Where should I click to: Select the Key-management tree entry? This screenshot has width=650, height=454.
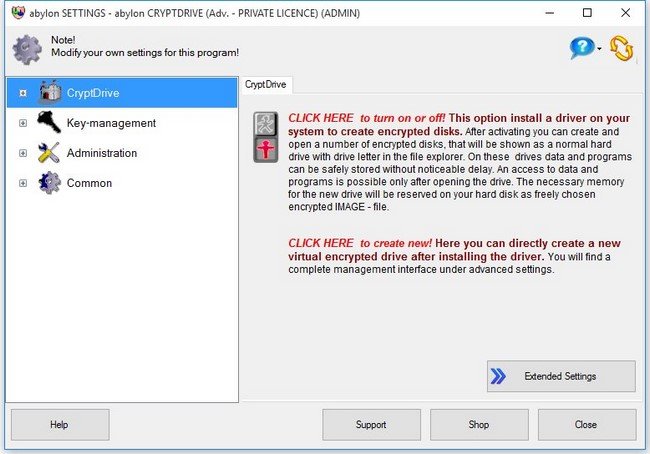111,123
